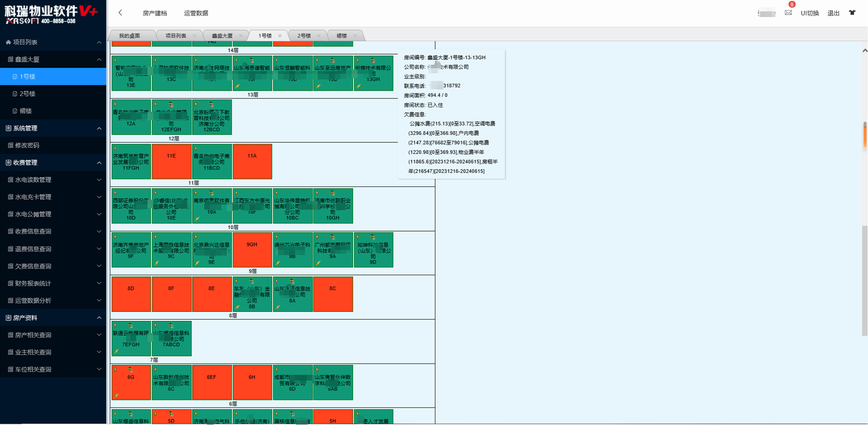This screenshot has width=868, height=425.
Task: Switch to the 2号楼 tab
Action: [x=304, y=36]
